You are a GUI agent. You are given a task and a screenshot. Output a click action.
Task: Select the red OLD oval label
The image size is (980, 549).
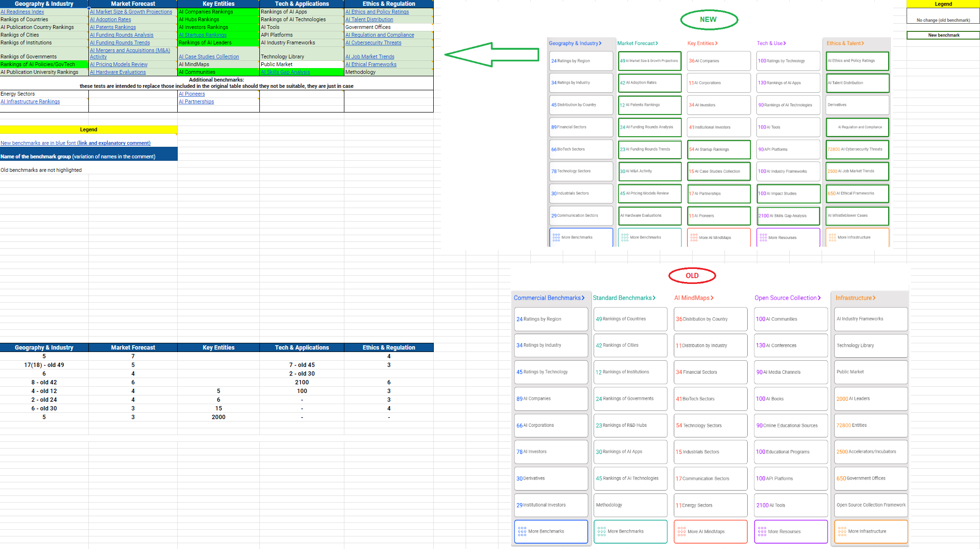692,276
